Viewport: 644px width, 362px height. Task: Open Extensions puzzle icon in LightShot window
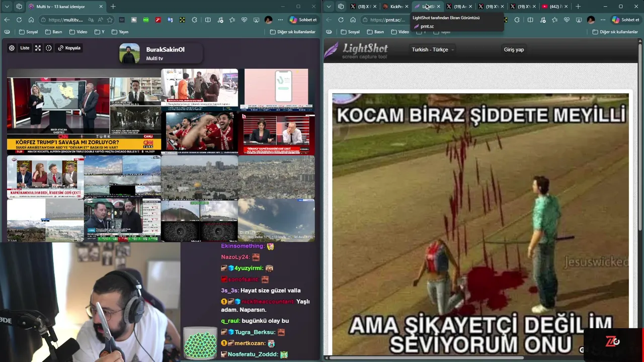(x=517, y=20)
